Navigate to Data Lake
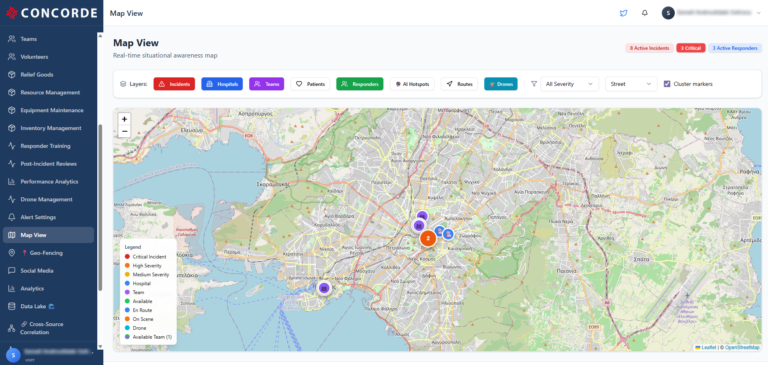 [48, 306]
